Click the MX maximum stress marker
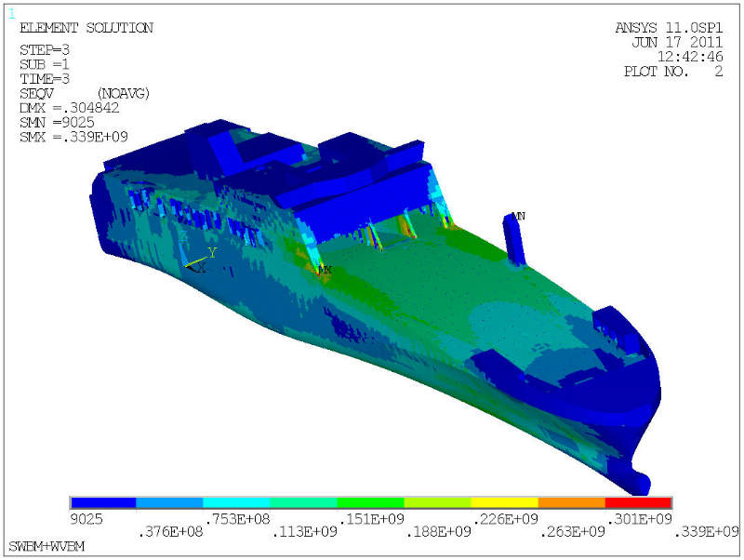 pos(325,270)
